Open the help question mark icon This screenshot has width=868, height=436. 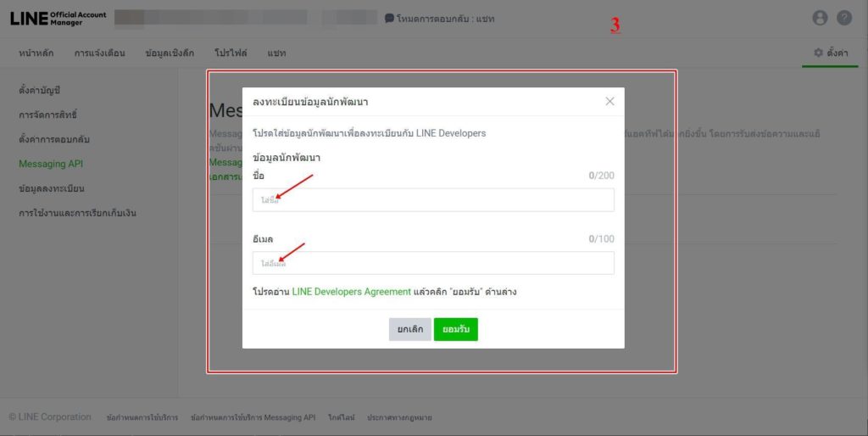point(844,18)
